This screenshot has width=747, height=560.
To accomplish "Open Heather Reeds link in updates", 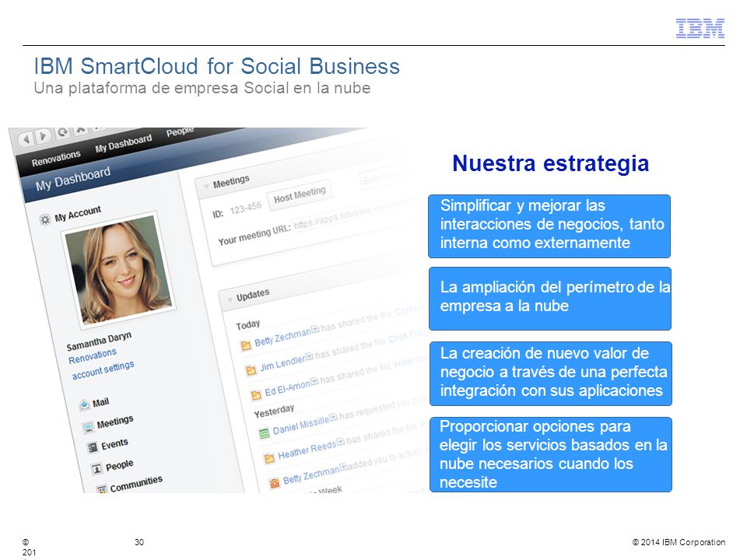I will tap(307, 450).
